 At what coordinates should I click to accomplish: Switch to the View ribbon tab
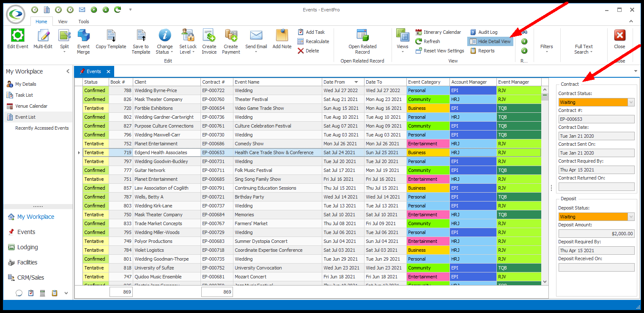pos(63,22)
